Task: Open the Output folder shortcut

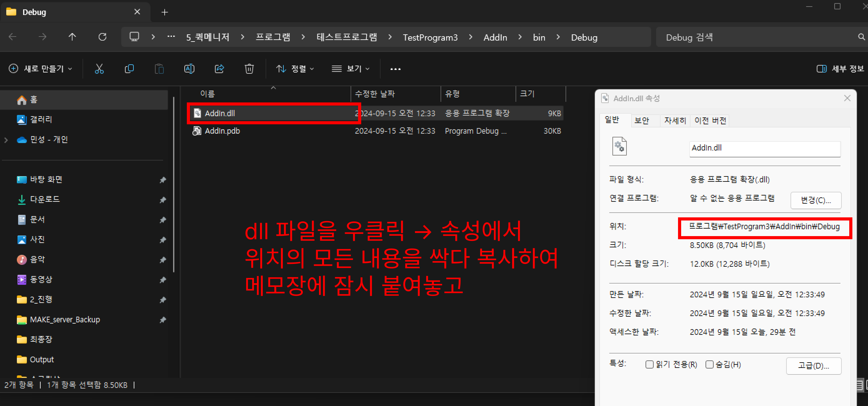Action: (x=84, y=359)
